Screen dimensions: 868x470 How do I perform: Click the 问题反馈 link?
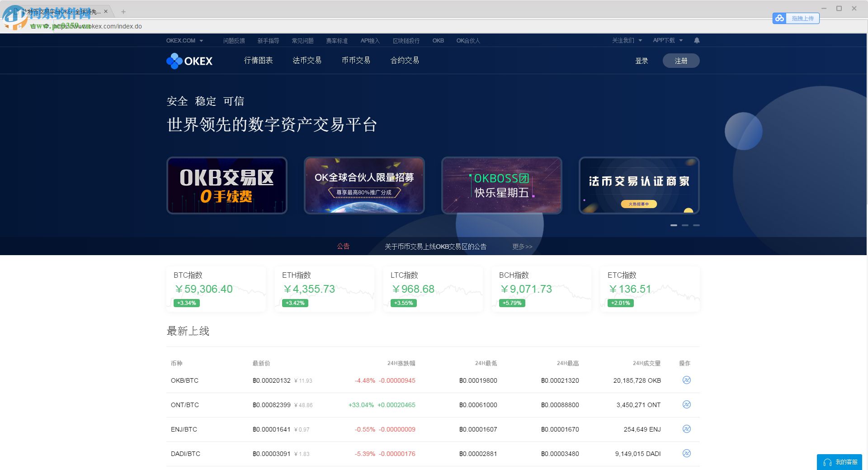(234, 41)
